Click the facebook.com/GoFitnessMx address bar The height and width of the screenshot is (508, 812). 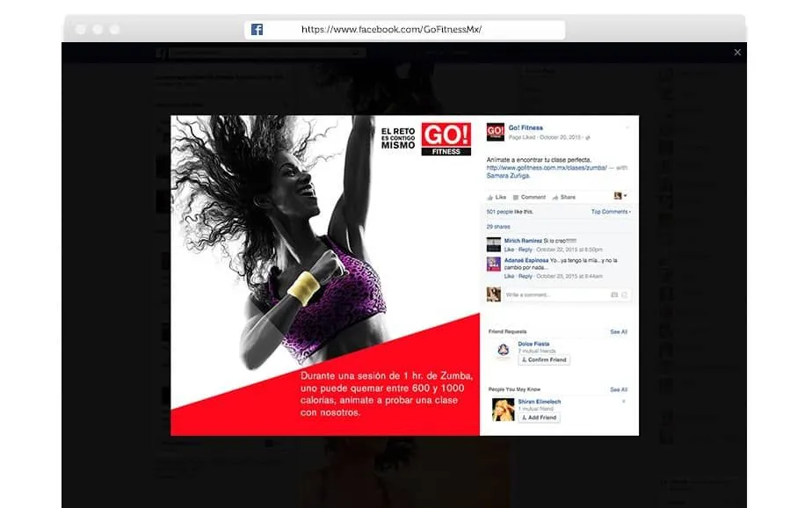point(404,30)
